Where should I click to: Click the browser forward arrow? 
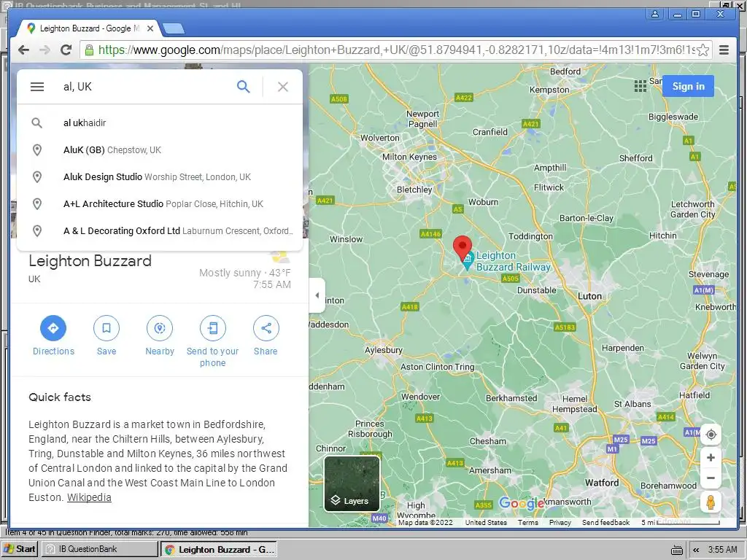point(44,50)
